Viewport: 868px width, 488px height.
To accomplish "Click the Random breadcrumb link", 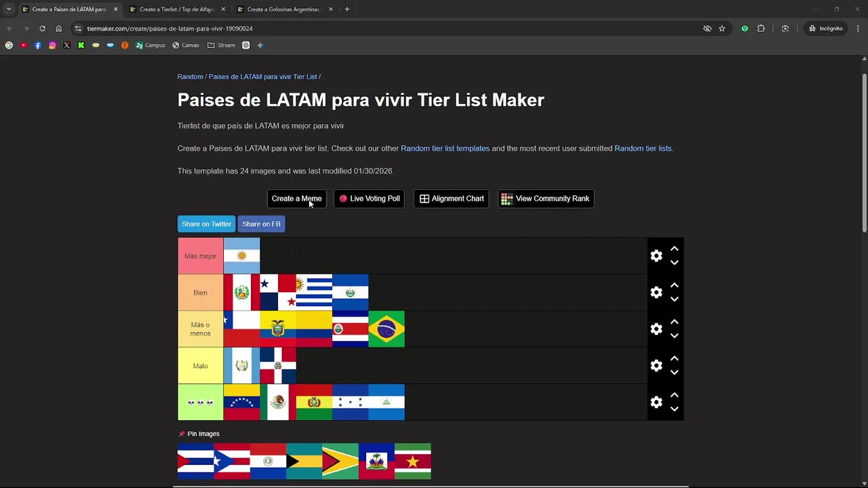I will [x=190, y=77].
